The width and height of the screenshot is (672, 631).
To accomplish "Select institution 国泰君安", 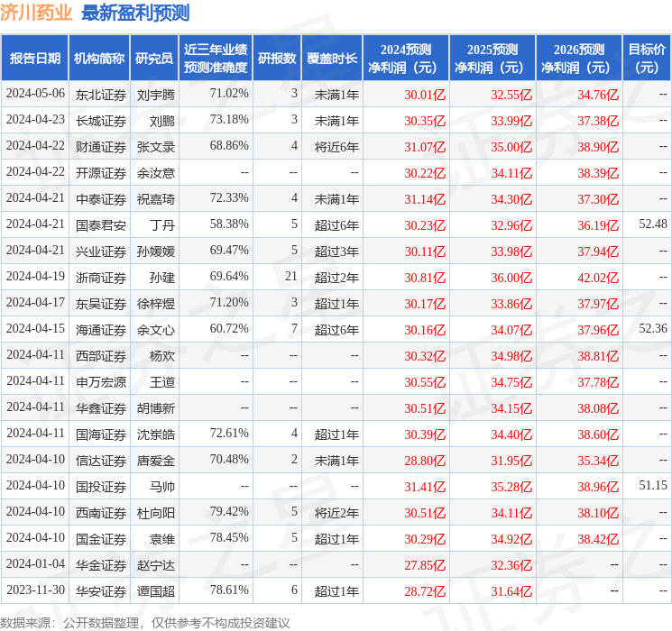I will pos(101,225).
